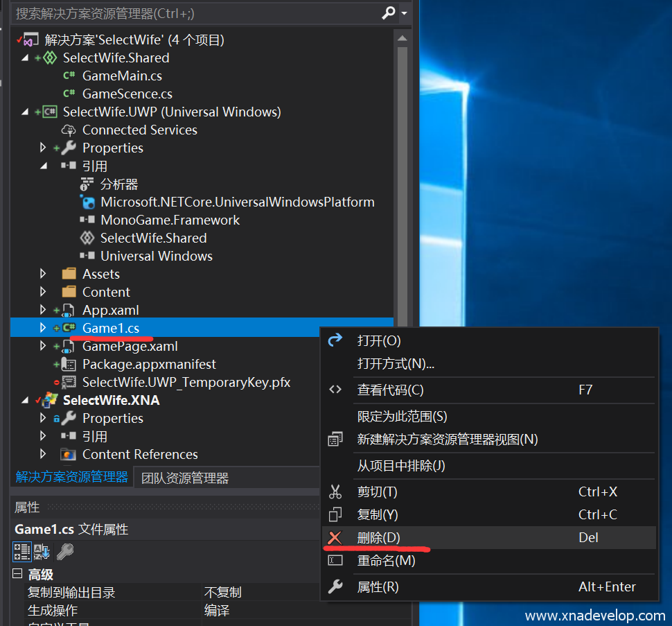Click the 生成操作 property value 编译

coord(217,611)
